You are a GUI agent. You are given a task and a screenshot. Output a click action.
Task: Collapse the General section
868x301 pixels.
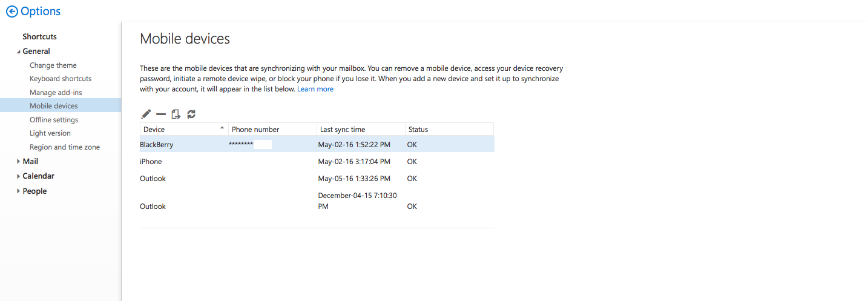[x=19, y=51]
